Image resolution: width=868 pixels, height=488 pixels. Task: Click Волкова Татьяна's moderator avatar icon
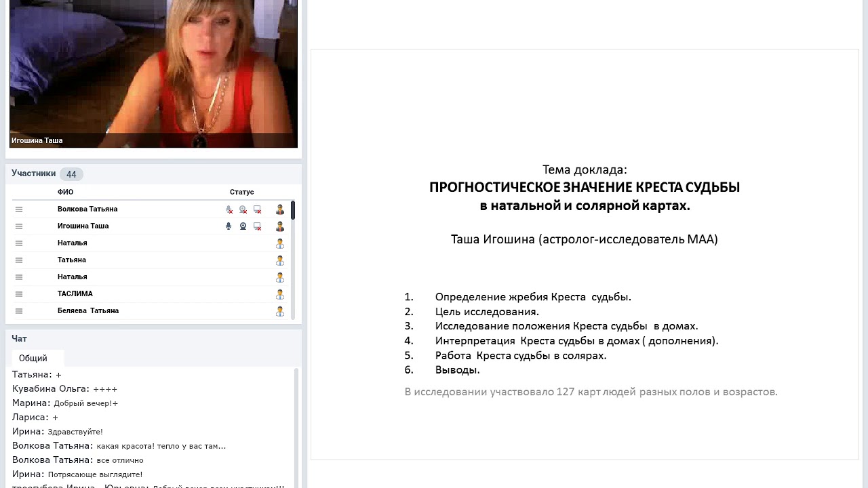pyautogui.click(x=280, y=209)
